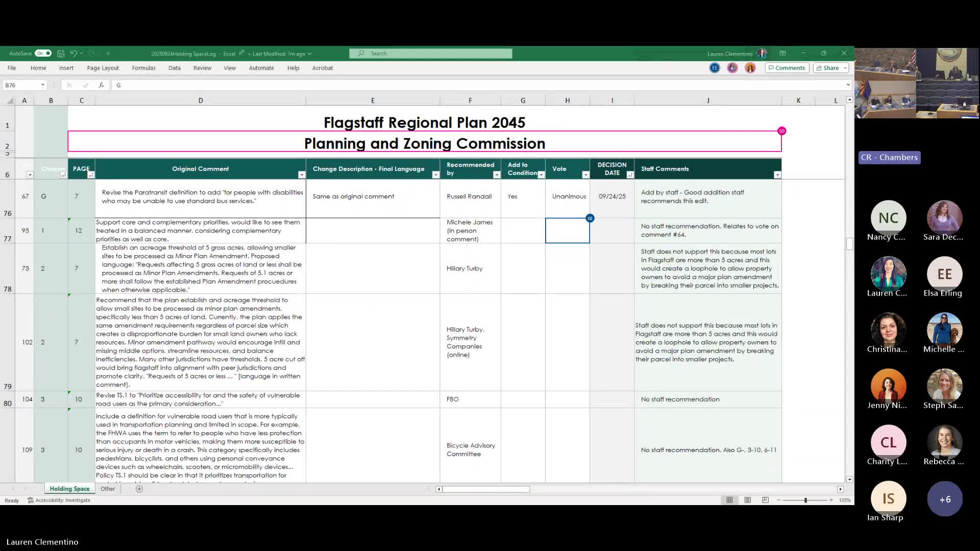Click the Share button
The height and width of the screenshot is (551, 980).
click(827, 68)
